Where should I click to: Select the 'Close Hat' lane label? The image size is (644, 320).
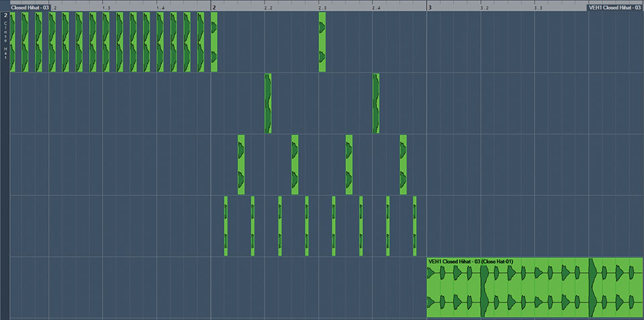(x=5, y=40)
